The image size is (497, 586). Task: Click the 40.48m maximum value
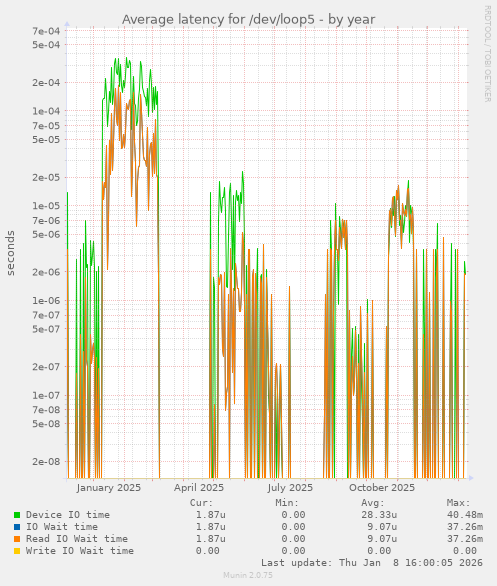coord(465,515)
